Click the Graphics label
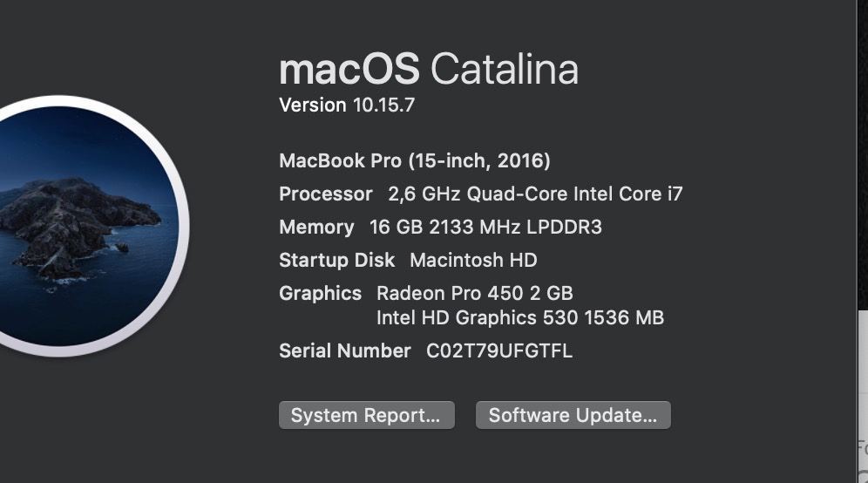Image resolution: width=868 pixels, height=483 pixels. tap(320, 293)
